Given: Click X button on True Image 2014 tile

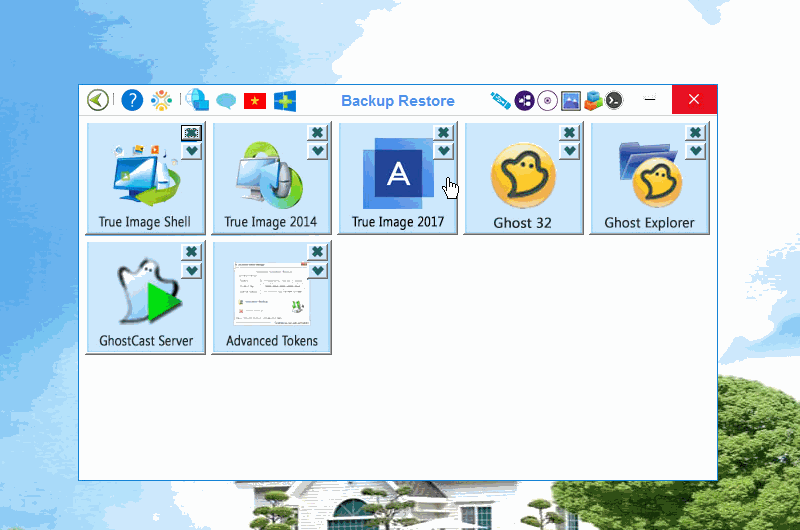Looking at the screenshot, I should tap(317, 133).
